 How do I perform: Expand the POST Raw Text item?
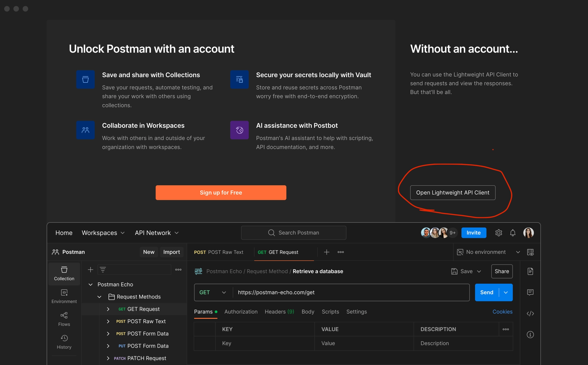tap(108, 321)
